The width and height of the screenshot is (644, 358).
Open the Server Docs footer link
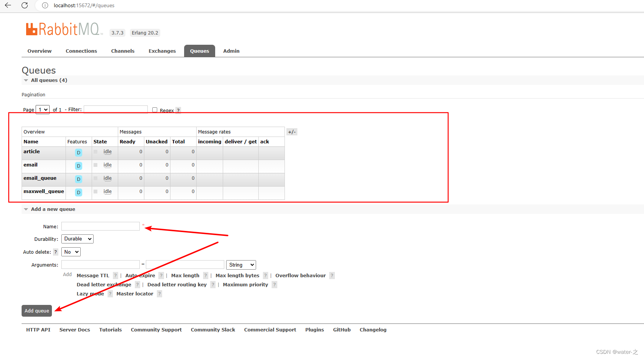point(75,330)
